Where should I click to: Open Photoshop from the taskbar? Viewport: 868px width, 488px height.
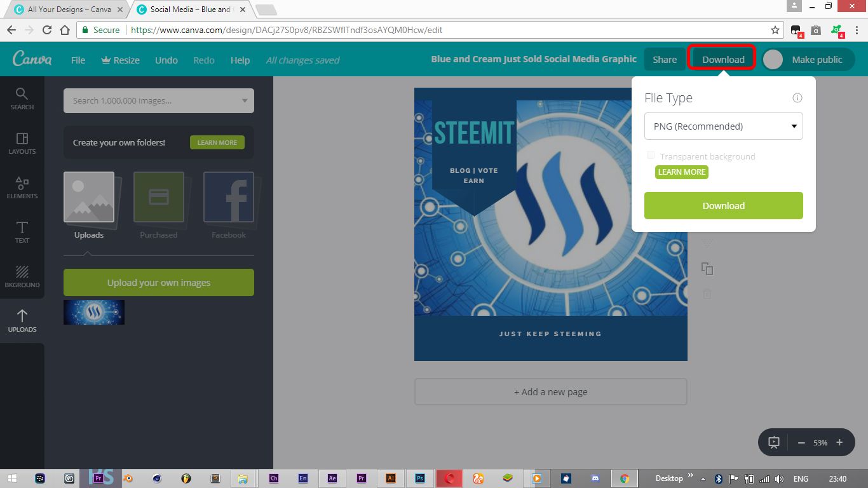click(x=420, y=478)
